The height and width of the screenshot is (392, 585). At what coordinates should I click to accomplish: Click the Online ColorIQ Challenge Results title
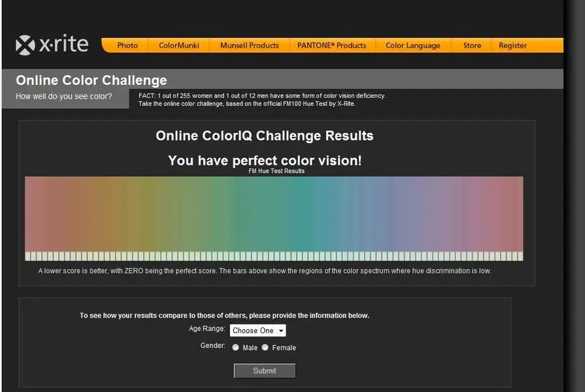(x=265, y=136)
